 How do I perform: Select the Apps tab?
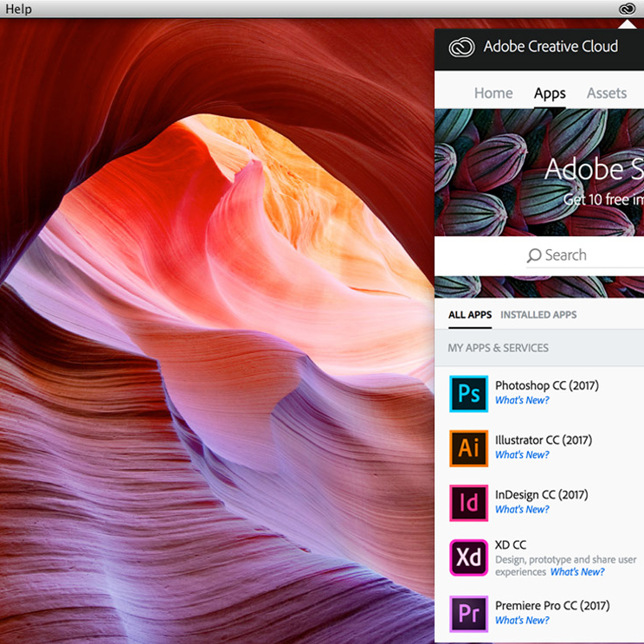[550, 93]
